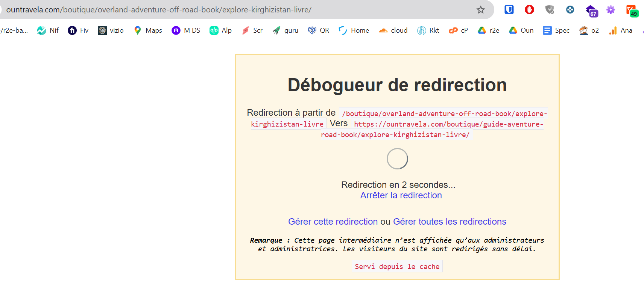This screenshot has height=296, width=644.
Task: Open the Nif bookmark
Action: [x=48, y=30]
